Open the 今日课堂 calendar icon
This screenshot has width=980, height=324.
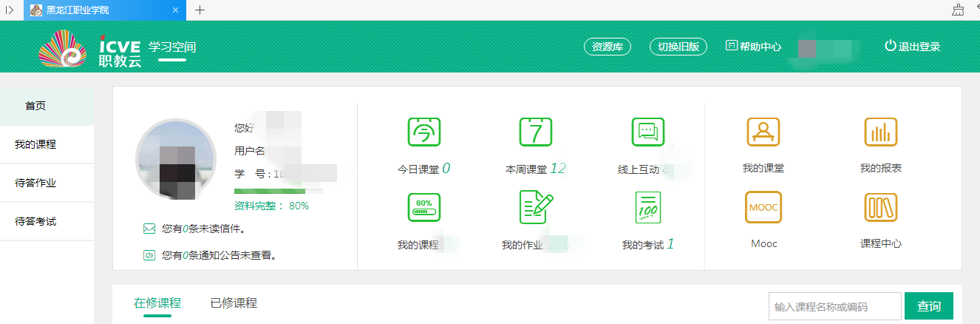(x=424, y=132)
